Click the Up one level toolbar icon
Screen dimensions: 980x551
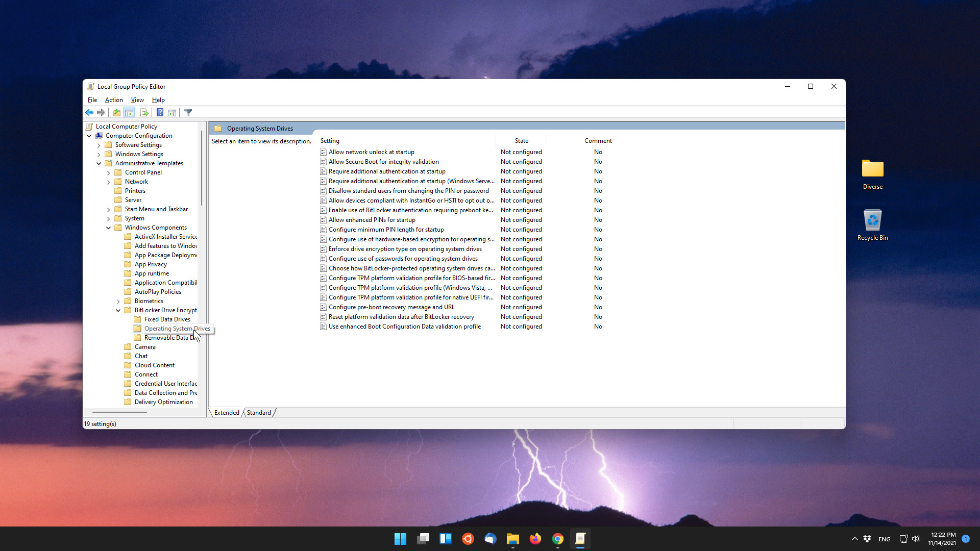tap(117, 113)
